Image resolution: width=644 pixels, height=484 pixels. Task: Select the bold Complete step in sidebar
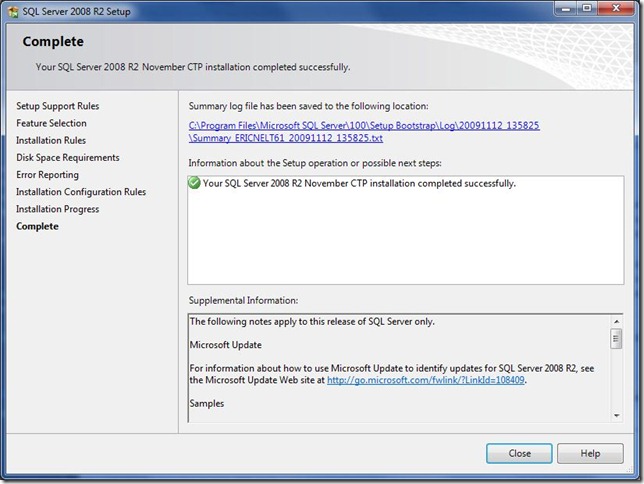point(37,226)
